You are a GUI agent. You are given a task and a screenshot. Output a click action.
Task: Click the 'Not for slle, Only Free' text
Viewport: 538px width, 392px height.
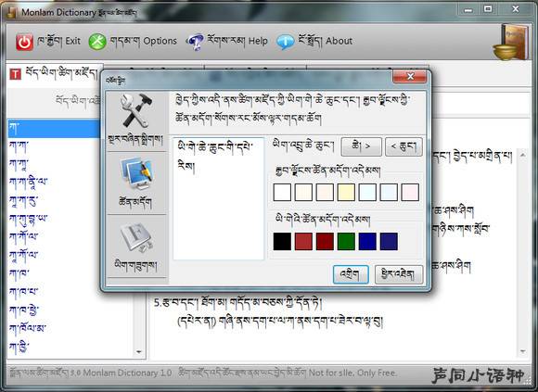click(x=352, y=373)
